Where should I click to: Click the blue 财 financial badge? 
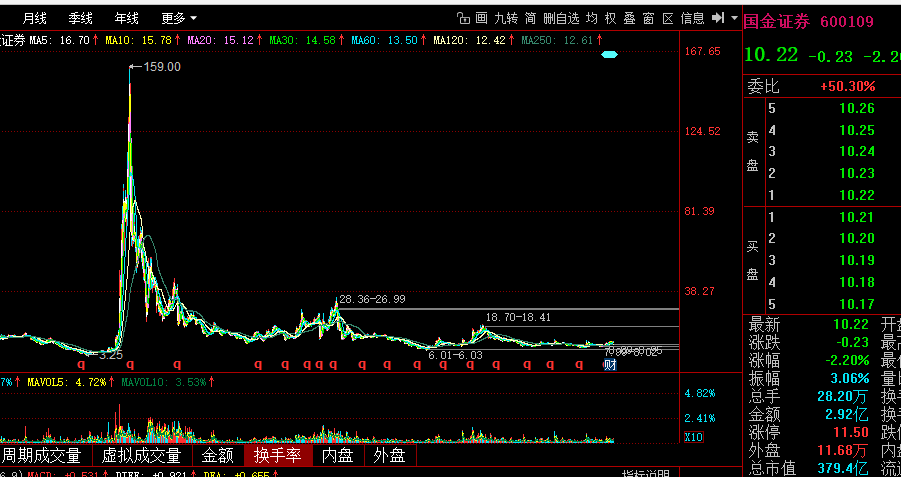click(x=610, y=364)
